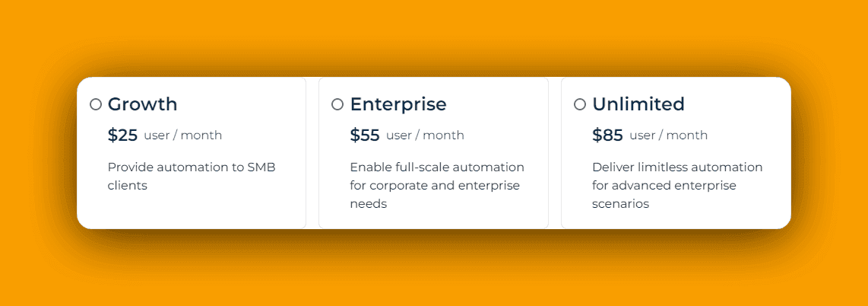868x306 pixels.
Task: Select the Enterprise plan radio button
Action: (337, 104)
